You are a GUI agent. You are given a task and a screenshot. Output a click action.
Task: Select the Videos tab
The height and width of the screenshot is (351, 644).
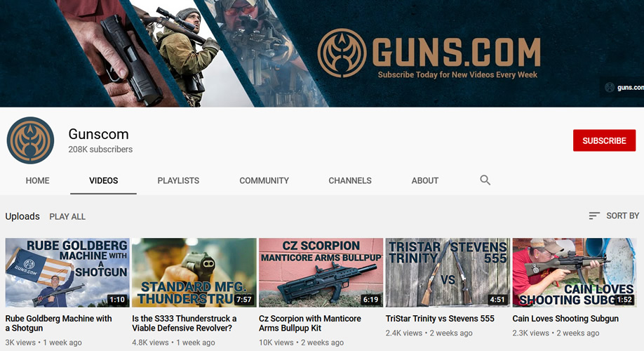104,180
